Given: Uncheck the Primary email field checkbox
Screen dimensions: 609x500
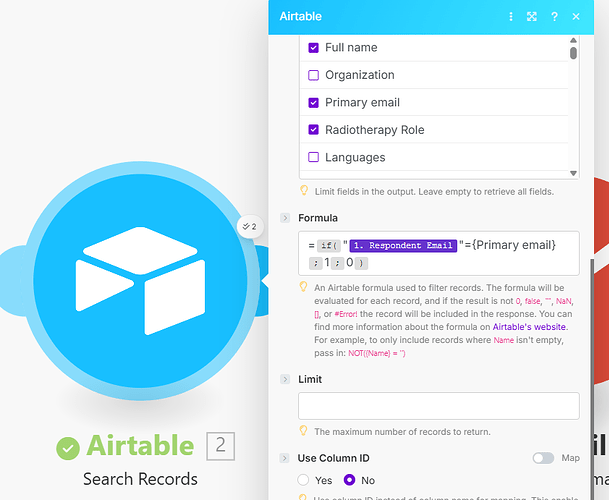Looking at the screenshot, I should pyautogui.click(x=313, y=103).
